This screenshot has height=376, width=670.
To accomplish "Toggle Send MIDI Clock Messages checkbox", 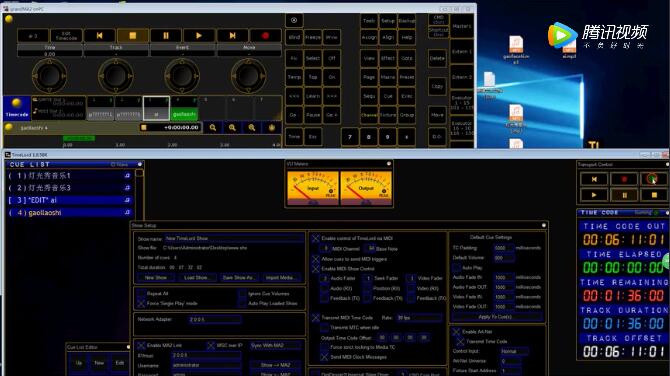I will point(324,357).
